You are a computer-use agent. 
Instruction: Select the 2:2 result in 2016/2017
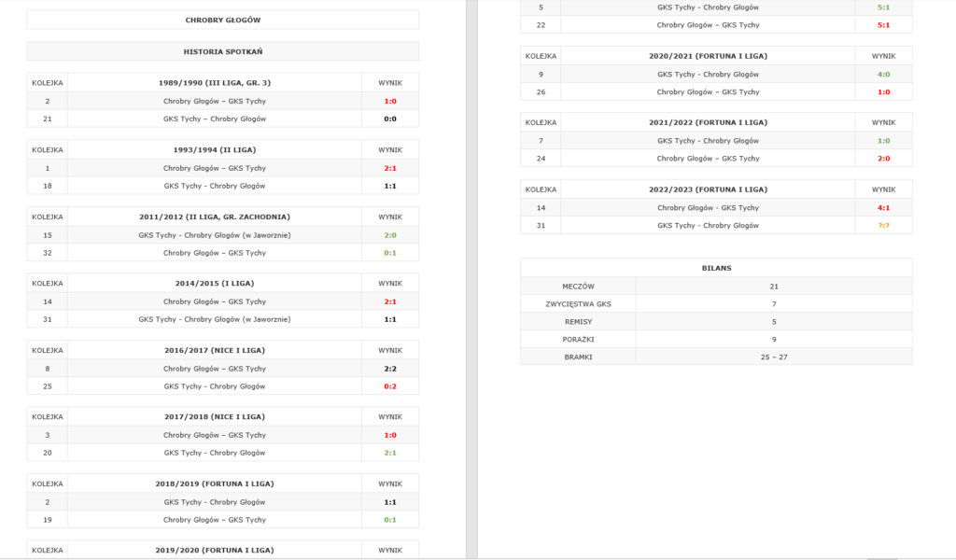point(390,369)
